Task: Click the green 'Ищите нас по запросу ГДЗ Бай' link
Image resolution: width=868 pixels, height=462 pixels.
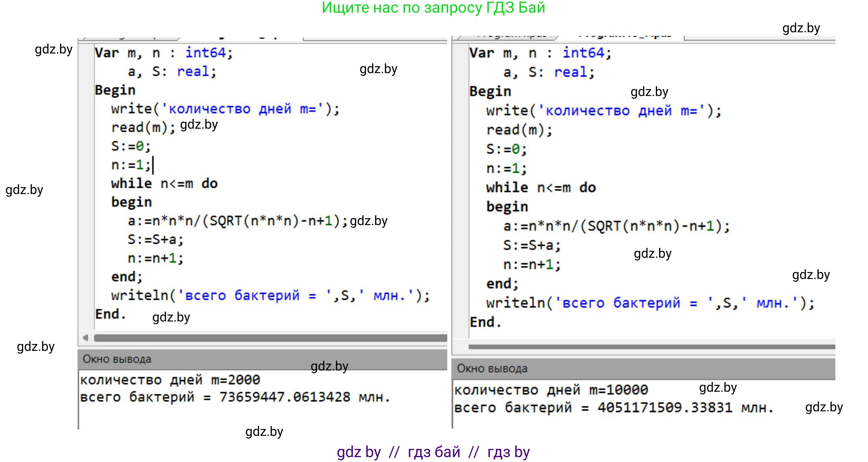Action: [433, 8]
